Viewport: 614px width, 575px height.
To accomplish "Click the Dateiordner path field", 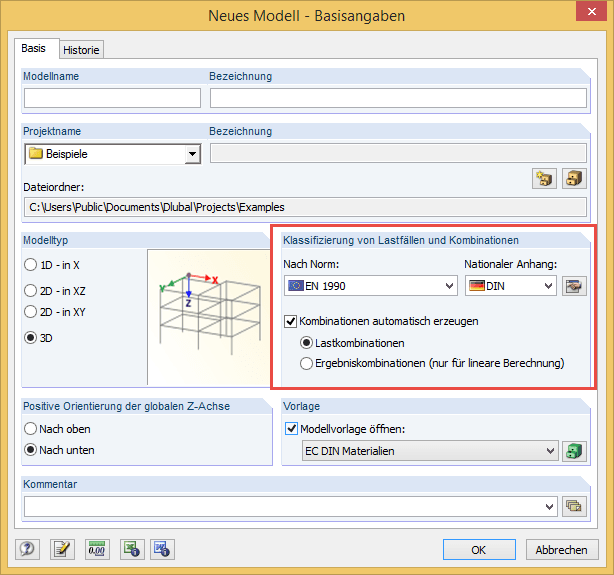I will coord(305,207).
